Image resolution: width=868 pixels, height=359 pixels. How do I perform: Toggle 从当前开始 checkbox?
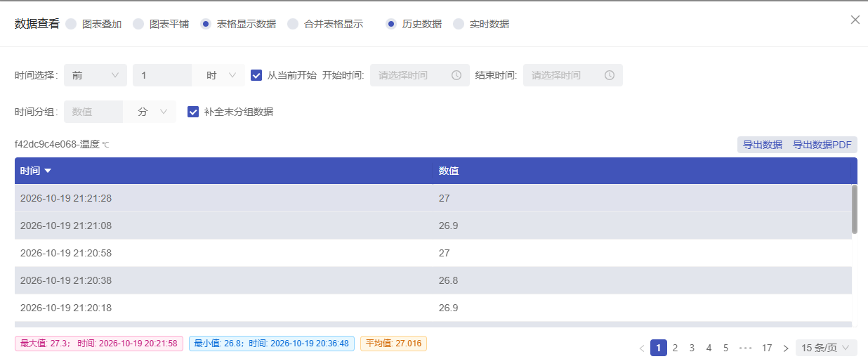click(x=256, y=75)
